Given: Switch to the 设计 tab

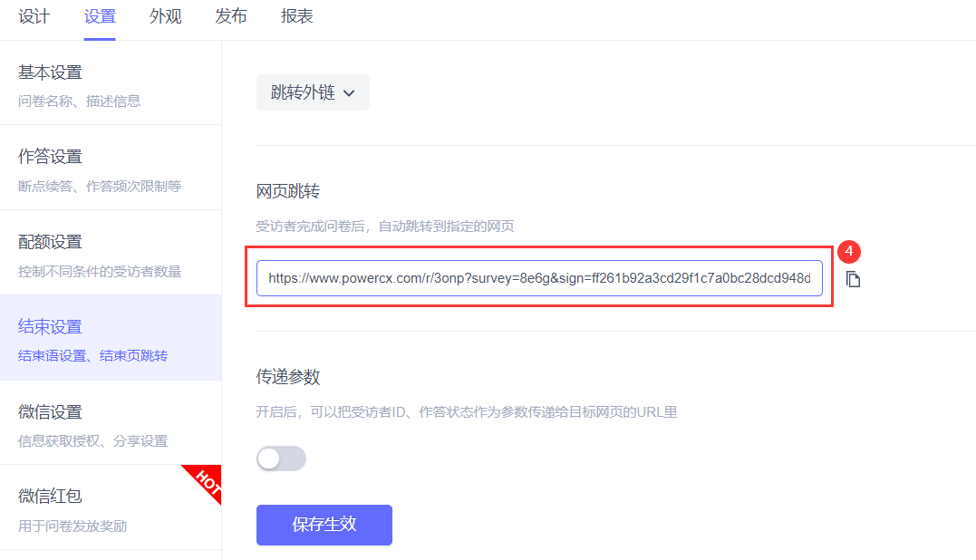Looking at the screenshot, I should tap(34, 17).
